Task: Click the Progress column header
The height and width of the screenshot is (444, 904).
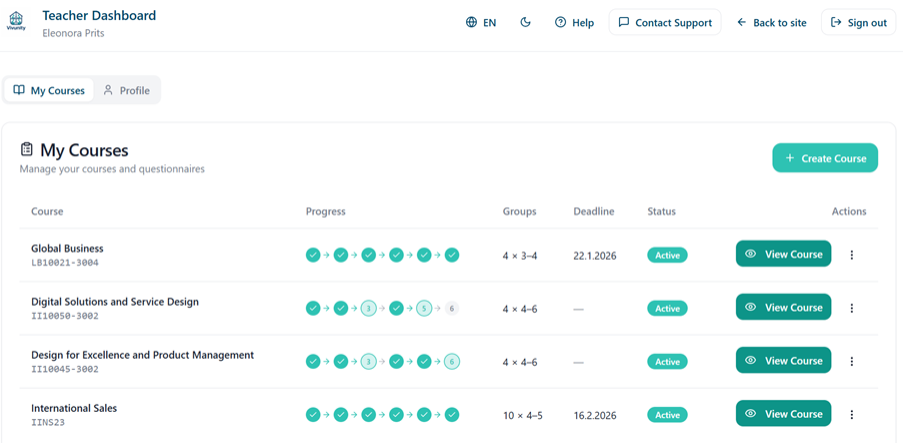Action: 326,212
